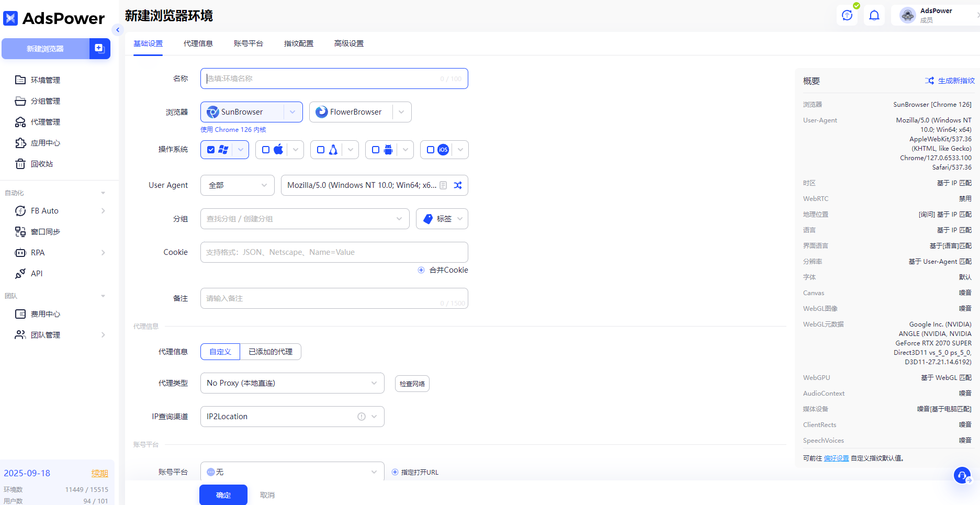Viewport: 980px width, 505px height.
Task: Click the 续期 renew link
Action: (x=100, y=473)
